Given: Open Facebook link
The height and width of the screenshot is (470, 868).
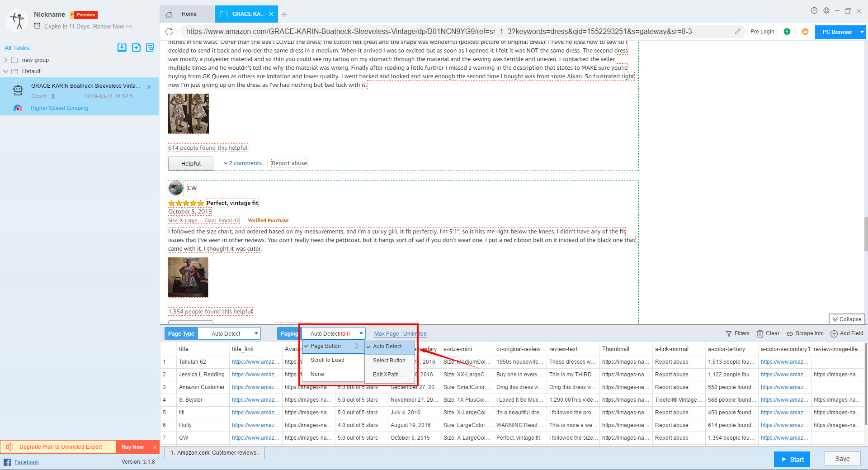Looking at the screenshot, I should tap(27, 462).
